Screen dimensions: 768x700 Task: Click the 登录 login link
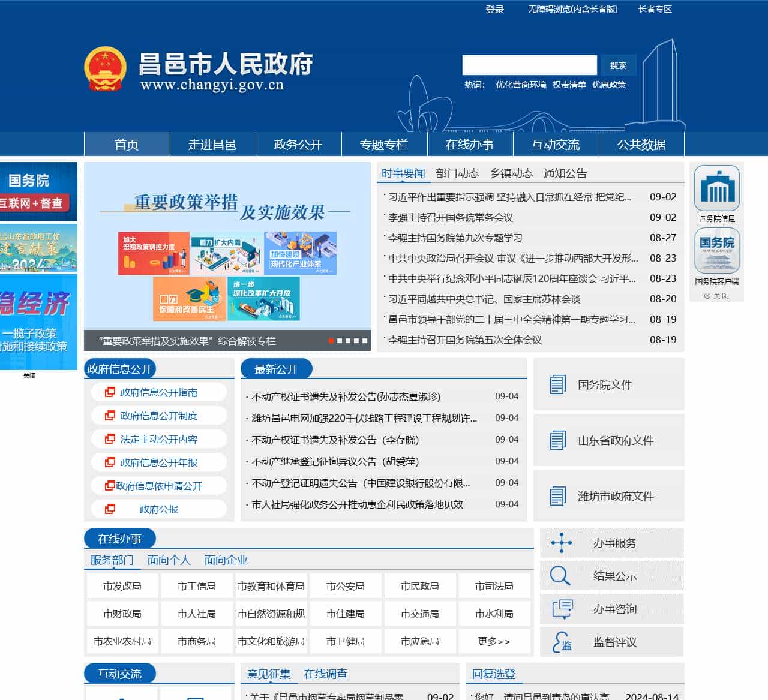[494, 9]
